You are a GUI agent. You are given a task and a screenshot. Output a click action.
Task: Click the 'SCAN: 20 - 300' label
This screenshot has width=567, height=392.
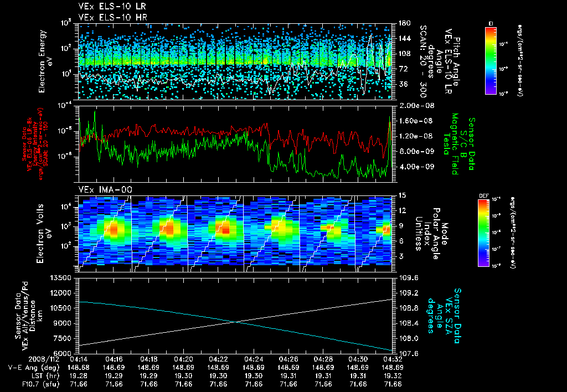pos(422,61)
